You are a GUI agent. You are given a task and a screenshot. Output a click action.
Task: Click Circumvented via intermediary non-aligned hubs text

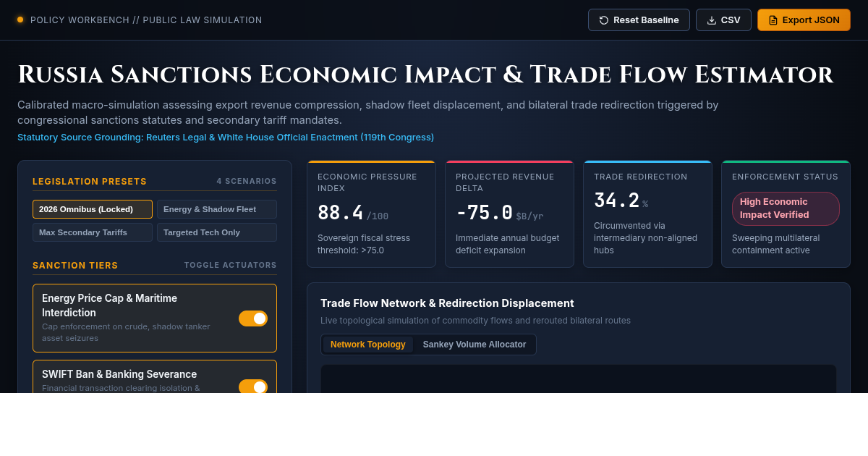click(x=645, y=238)
